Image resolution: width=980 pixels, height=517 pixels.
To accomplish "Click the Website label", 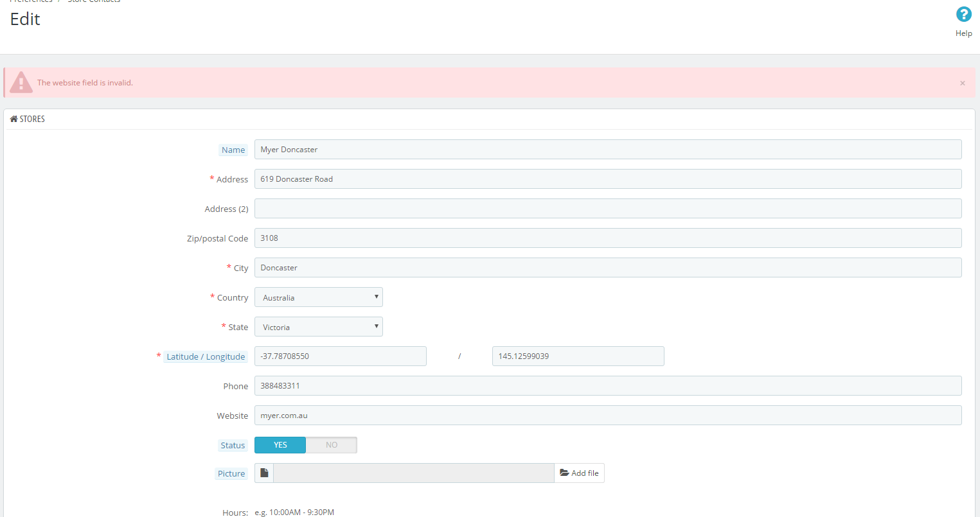I will point(233,416).
